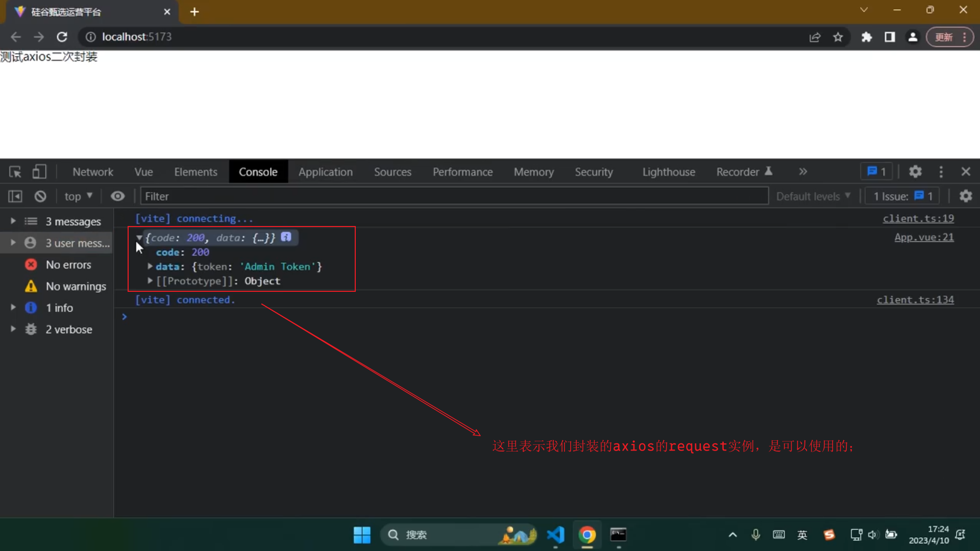Image resolution: width=980 pixels, height=551 pixels.
Task: Share this page icon
Action: (815, 37)
